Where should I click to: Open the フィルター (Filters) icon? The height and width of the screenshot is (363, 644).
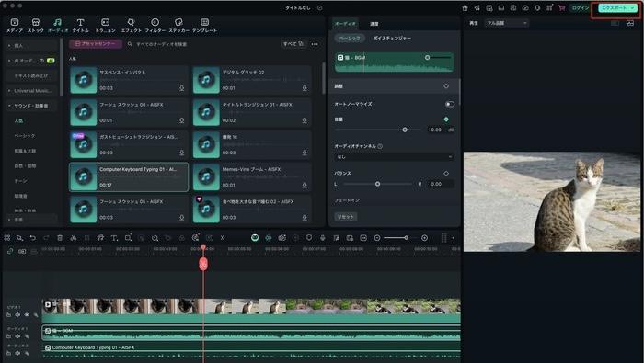coord(155,23)
